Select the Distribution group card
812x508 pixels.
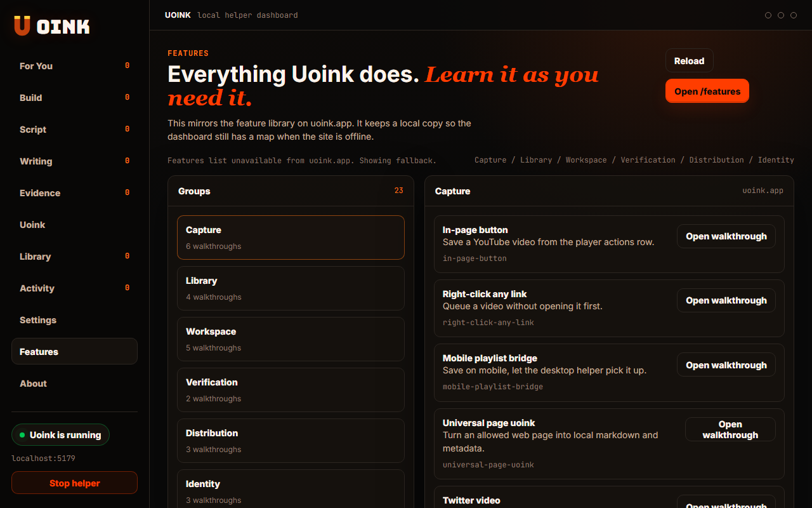(x=291, y=441)
